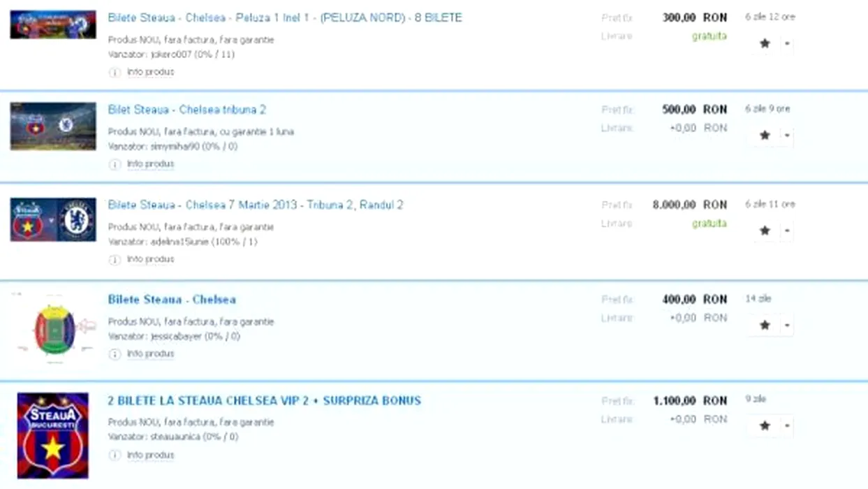Click info icon for Peluza Nord listing

point(115,72)
